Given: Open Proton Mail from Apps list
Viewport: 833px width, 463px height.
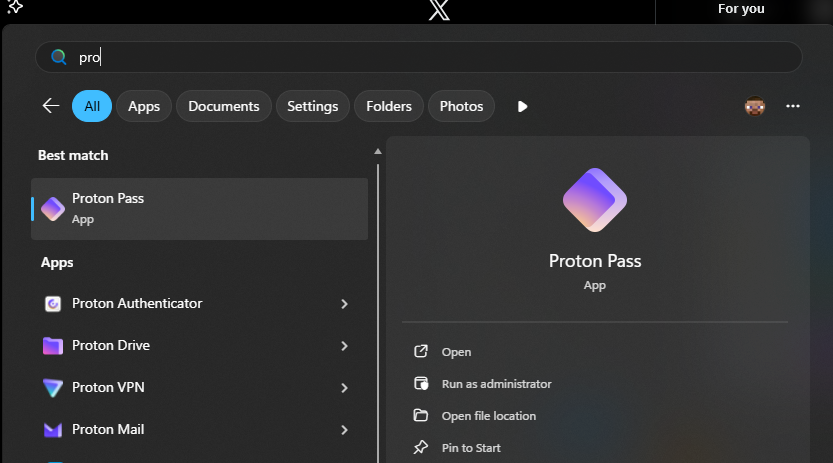Looking at the screenshot, I should (199, 429).
